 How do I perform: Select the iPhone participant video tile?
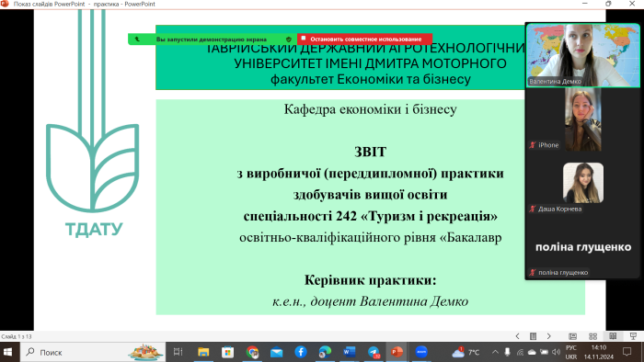coord(582,119)
